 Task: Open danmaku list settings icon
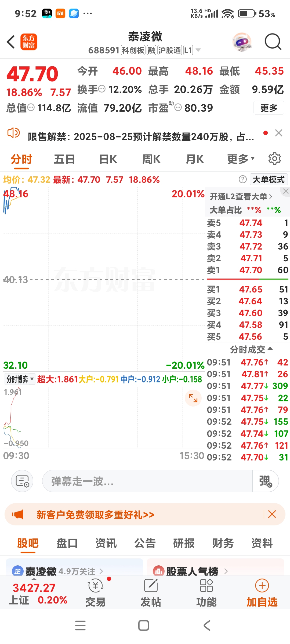click(22, 481)
